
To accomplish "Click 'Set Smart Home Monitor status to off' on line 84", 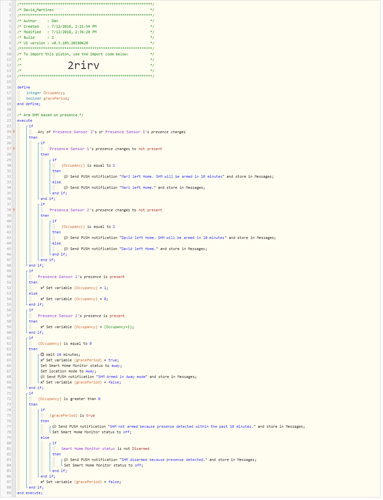I will 103,465.
